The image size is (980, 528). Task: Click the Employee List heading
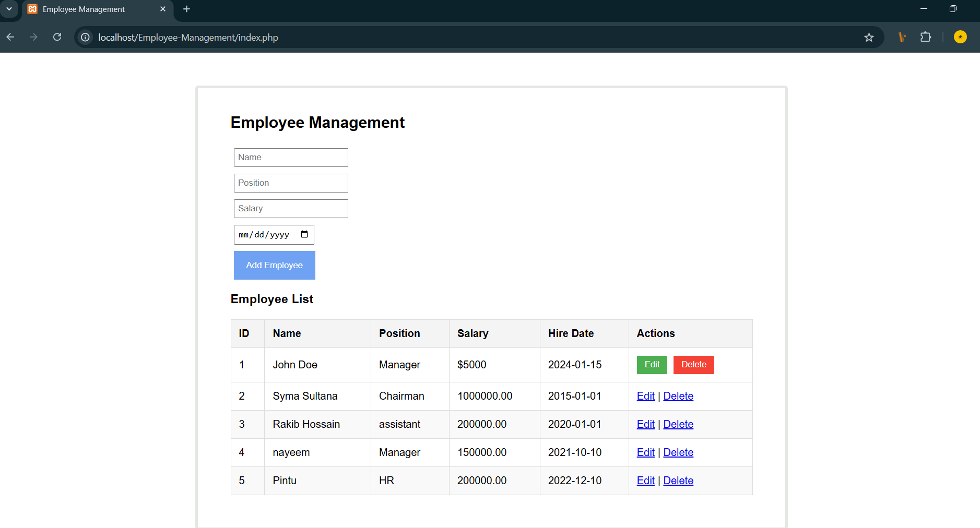coord(272,299)
